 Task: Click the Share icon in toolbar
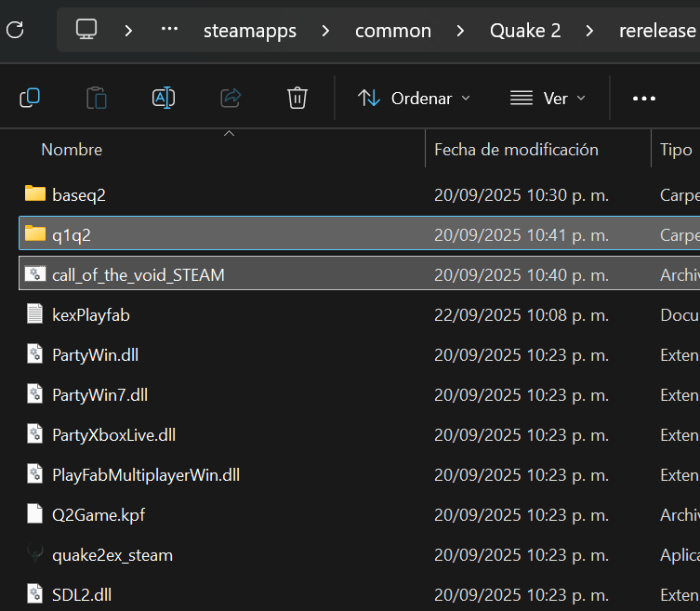[x=231, y=98]
